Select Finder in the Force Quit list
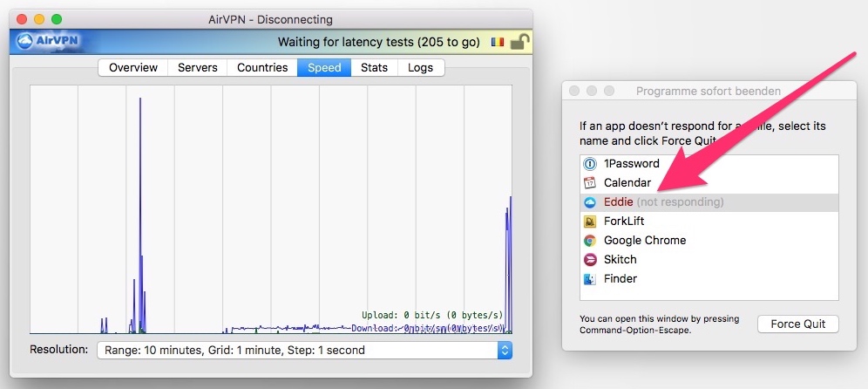 (x=709, y=279)
